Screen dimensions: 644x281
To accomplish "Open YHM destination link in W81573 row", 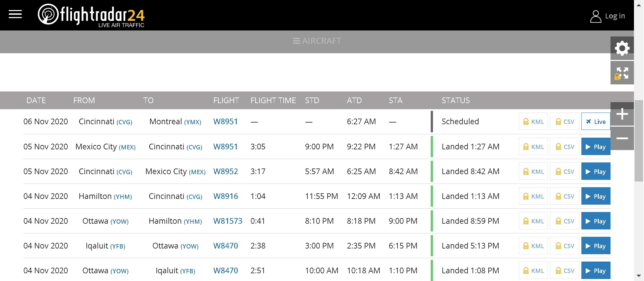I will 193,222.
